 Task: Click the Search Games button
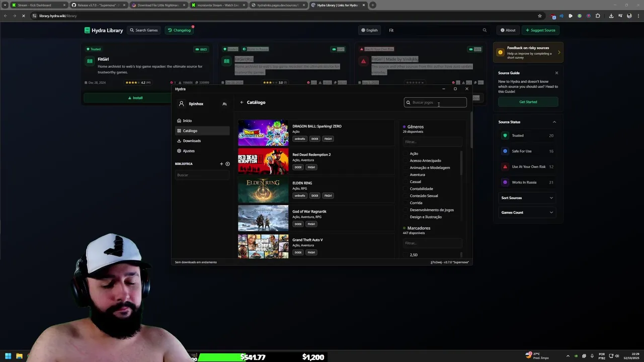(x=144, y=30)
